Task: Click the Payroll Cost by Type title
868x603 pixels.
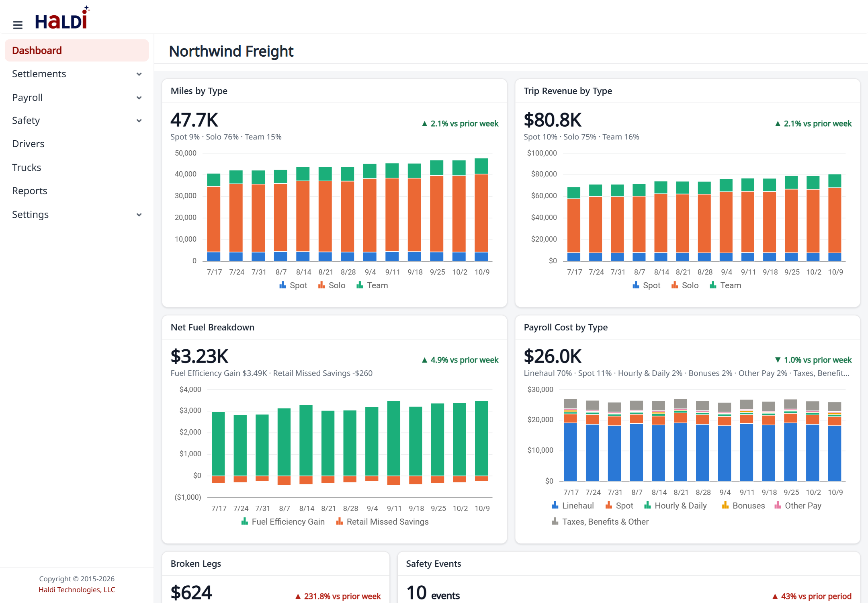Action: [566, 328]
